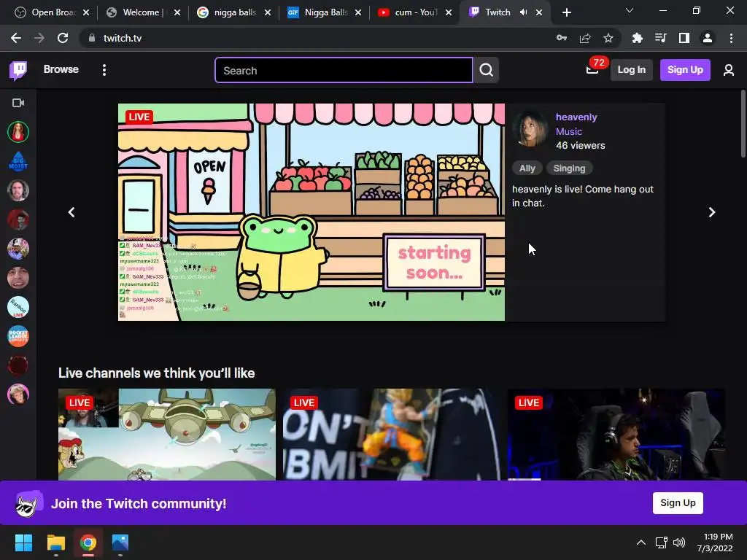The width and height of the screenshot is (747, 560).
Task: Open the taskbar volume speaker icon
Action: click(679, 542)
